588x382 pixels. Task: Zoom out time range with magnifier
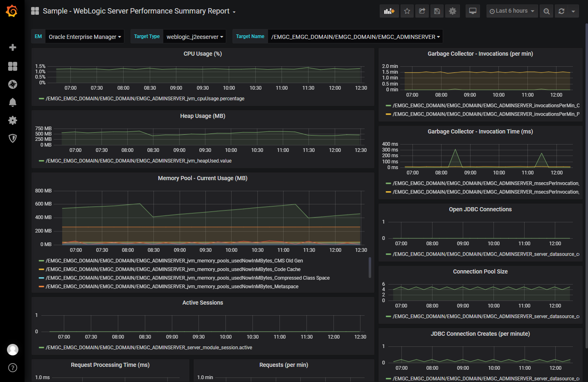click(x=546, y=11)
